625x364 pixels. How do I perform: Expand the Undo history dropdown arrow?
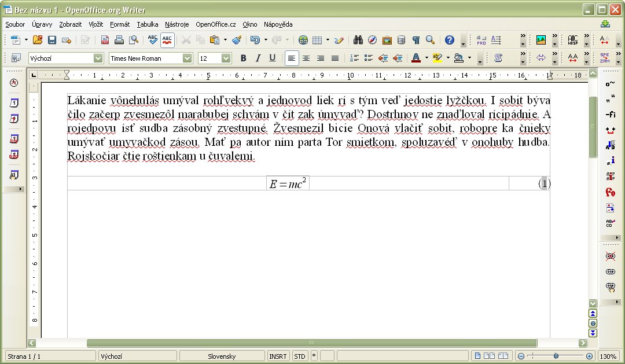click(x=266, y=40)
